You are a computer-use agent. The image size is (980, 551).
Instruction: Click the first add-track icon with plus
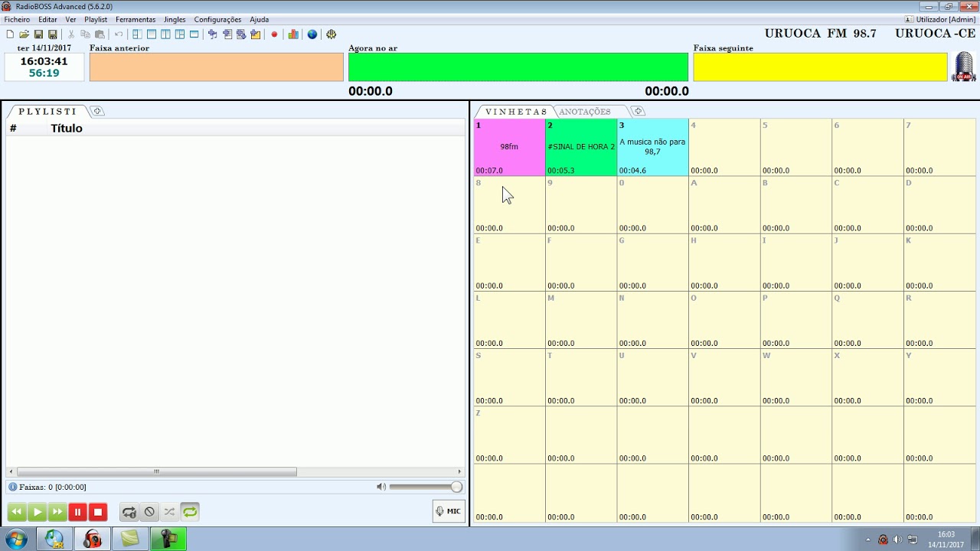coord(213,34)
